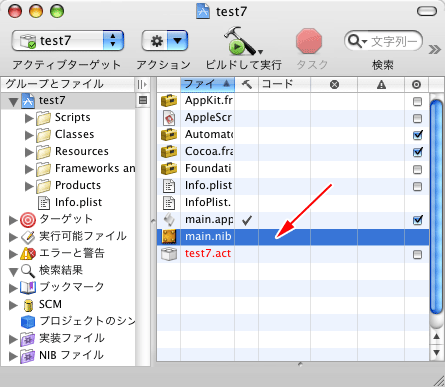Enable target checkbox for AppleScript file

click(x=417, y=118)
